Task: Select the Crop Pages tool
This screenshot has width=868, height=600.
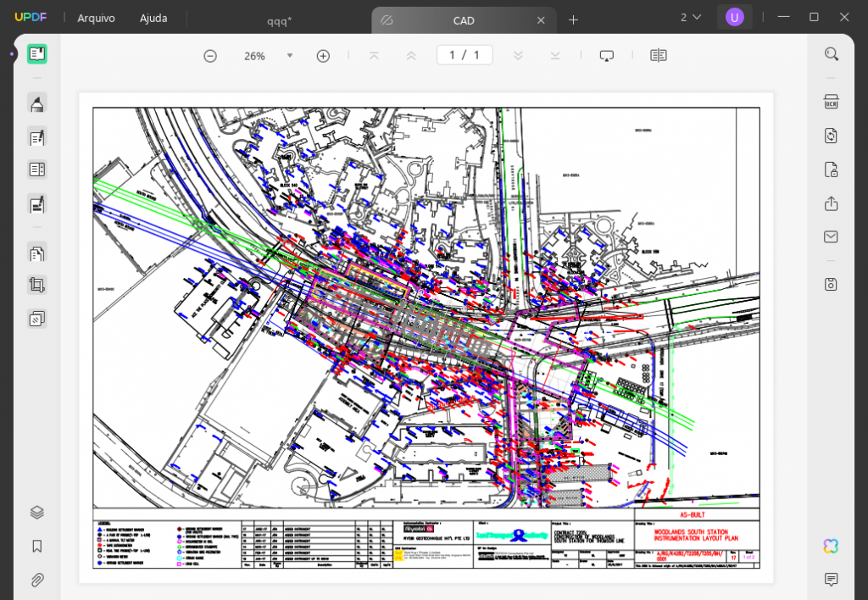Action: pos(36,285)
